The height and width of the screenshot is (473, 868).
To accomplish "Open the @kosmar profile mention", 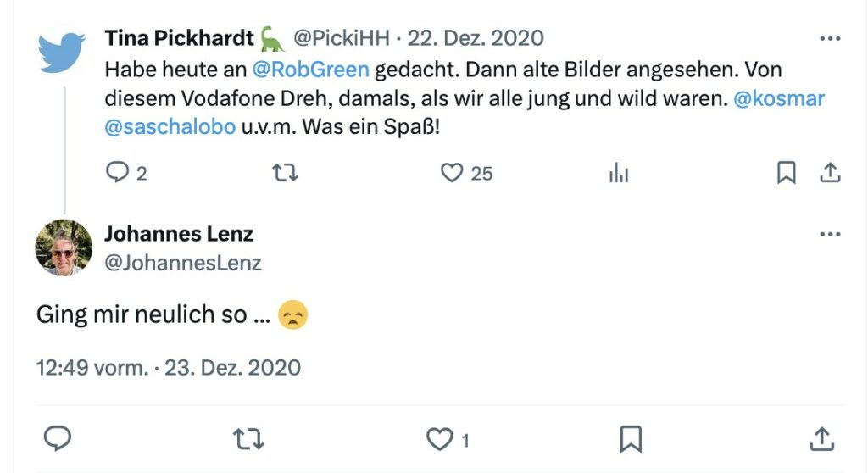I will [779, 98].
